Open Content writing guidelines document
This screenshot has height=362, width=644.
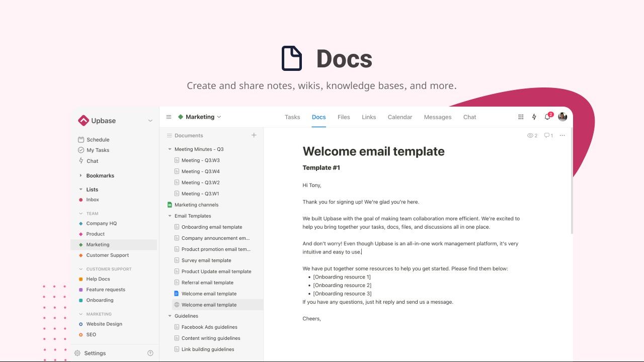pos(207,338)
